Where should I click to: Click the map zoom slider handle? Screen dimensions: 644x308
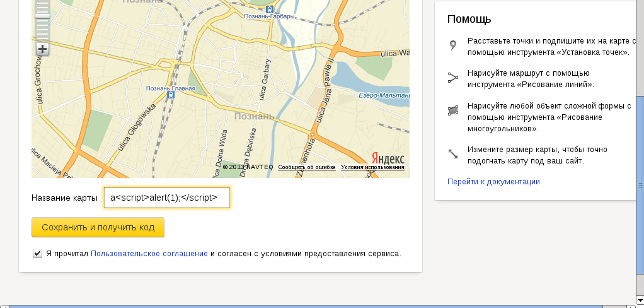pyautogui.click(x=42, y=16)
